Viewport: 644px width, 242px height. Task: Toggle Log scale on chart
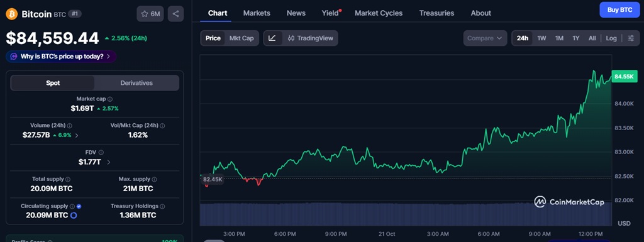611,38
